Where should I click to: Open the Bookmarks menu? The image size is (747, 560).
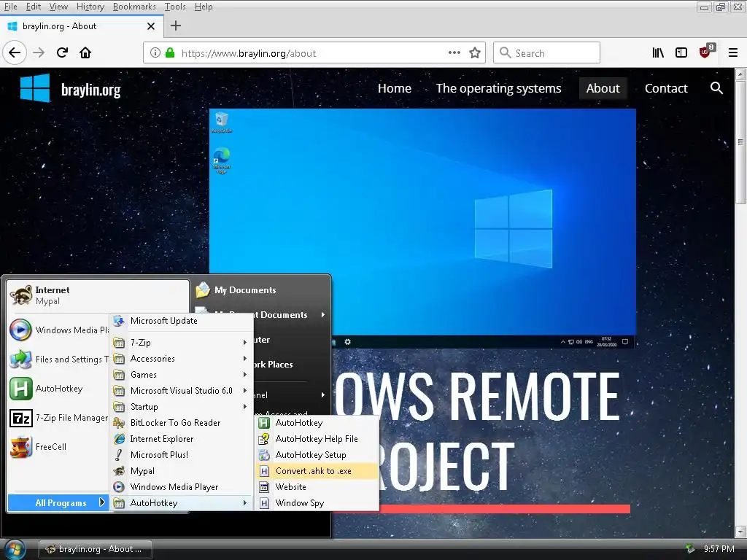[x=134, y=7]
